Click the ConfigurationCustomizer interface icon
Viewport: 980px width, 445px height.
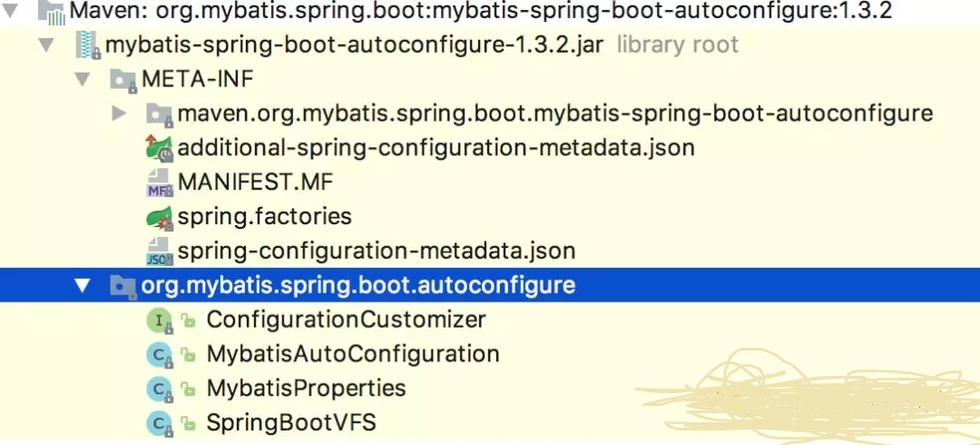159,320
